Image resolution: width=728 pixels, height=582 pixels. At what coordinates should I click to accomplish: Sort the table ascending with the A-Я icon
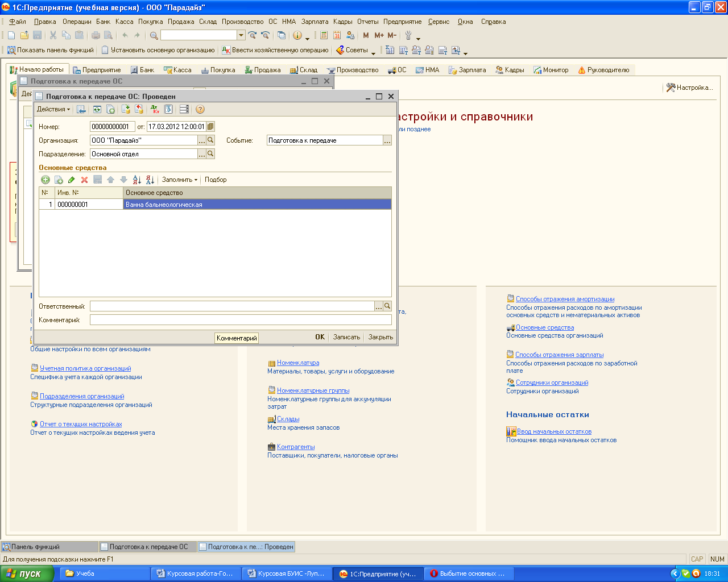137,180
